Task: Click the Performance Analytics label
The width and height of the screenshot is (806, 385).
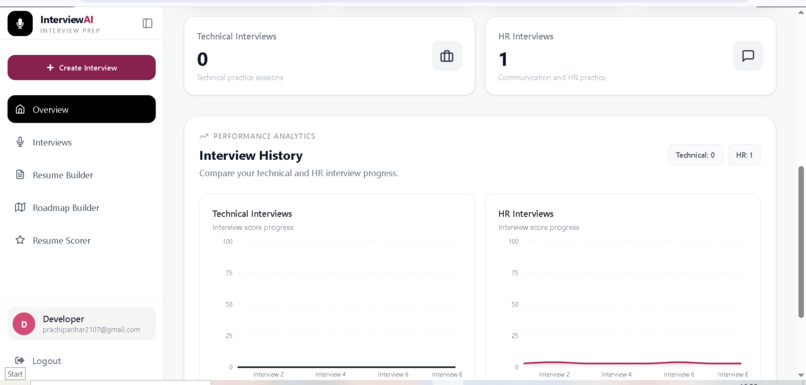Action: pos(264,136)
